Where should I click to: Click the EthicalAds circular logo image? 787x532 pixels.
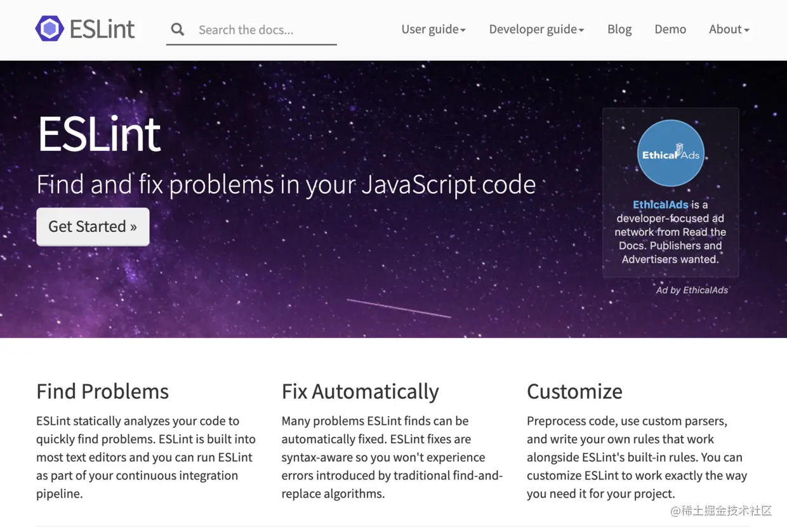click(x=671, y=153)
